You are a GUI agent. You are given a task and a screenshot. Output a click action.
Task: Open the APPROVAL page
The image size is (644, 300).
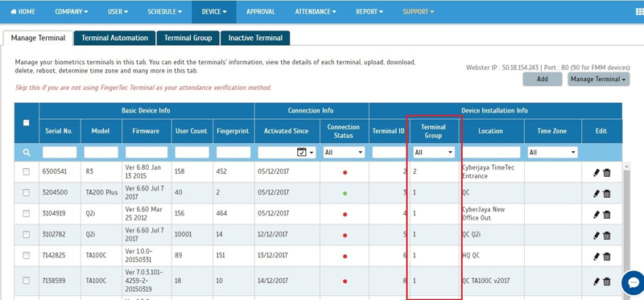point(260,12)
